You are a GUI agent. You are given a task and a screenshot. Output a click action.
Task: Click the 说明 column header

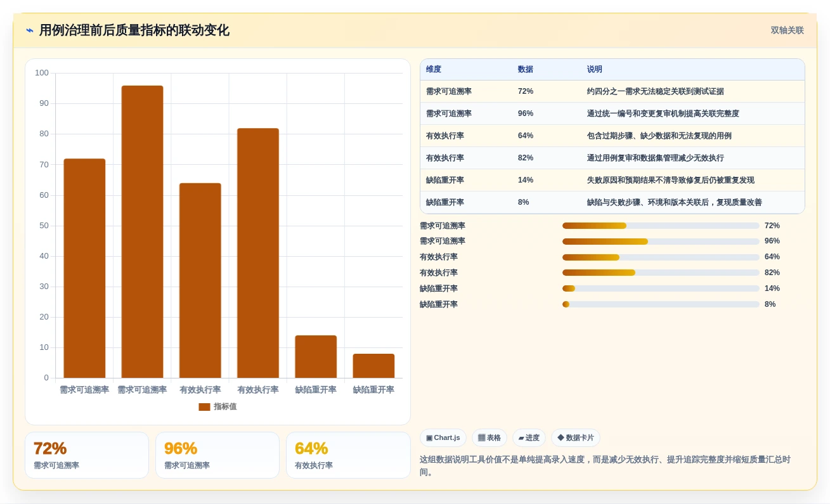[595, 70]
